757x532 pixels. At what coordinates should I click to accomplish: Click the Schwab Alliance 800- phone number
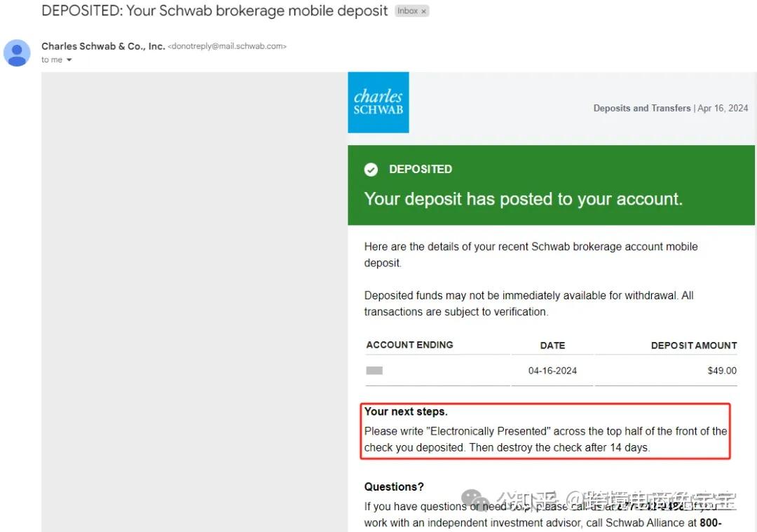click(710, 523)
